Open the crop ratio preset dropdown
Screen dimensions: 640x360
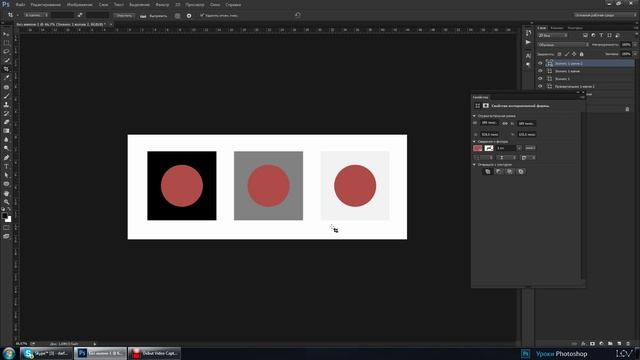(36, 15)
